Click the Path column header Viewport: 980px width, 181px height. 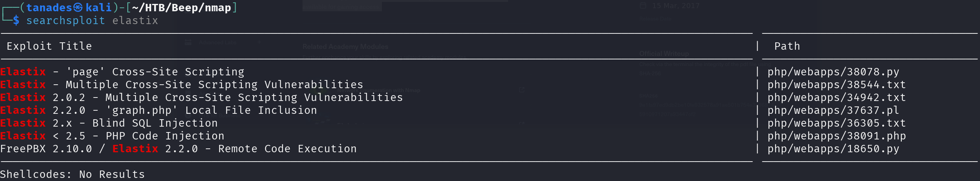point(787,46)
